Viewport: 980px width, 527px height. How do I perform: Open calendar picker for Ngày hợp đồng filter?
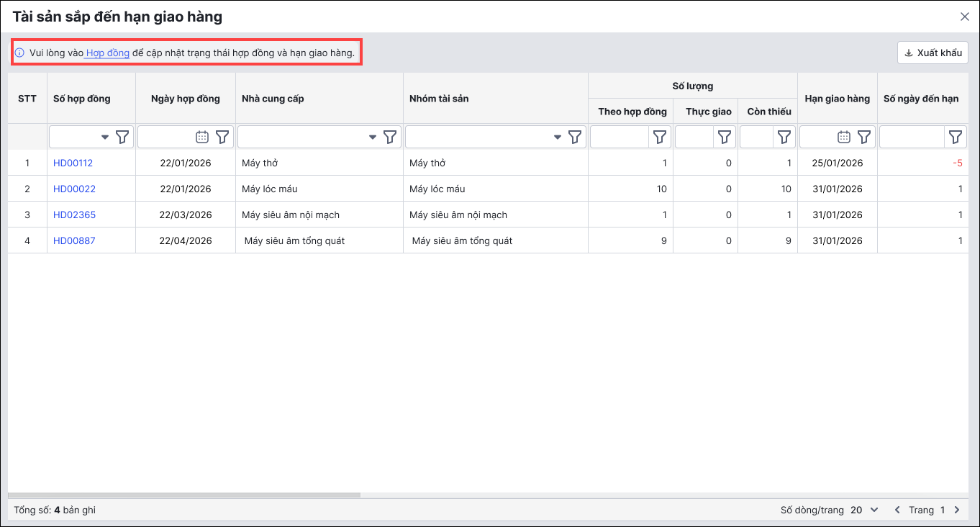pyautogui.click(x=202, y=137)
